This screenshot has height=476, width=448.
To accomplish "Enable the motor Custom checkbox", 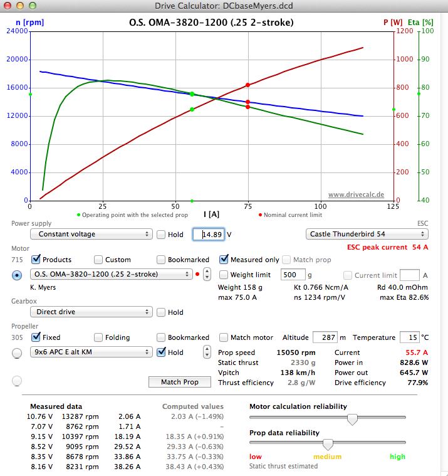I will tap(98, 260).
